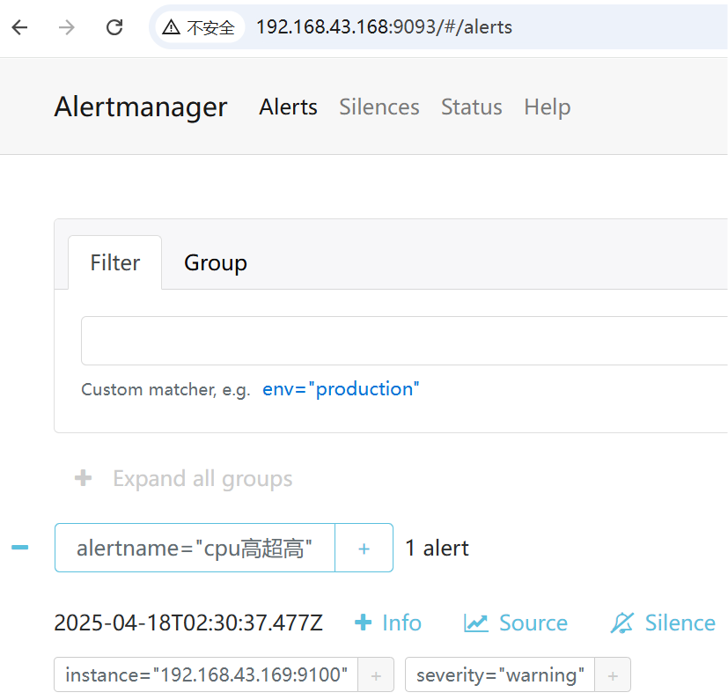Collapse the cpu高超高 alert group with minus
Viewport: 728px width, 700px height.
click(20, 547)
